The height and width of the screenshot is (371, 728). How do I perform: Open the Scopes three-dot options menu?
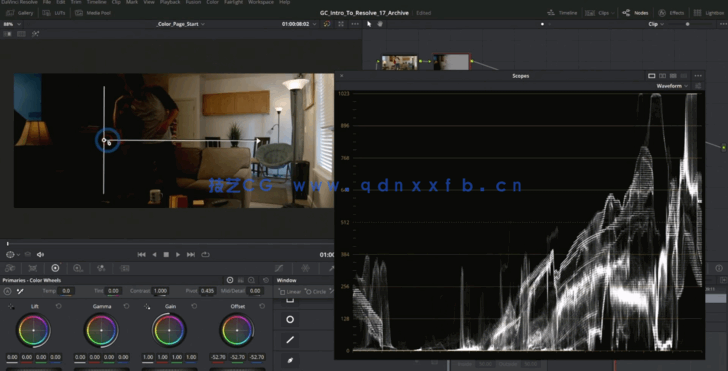point(698,76)
